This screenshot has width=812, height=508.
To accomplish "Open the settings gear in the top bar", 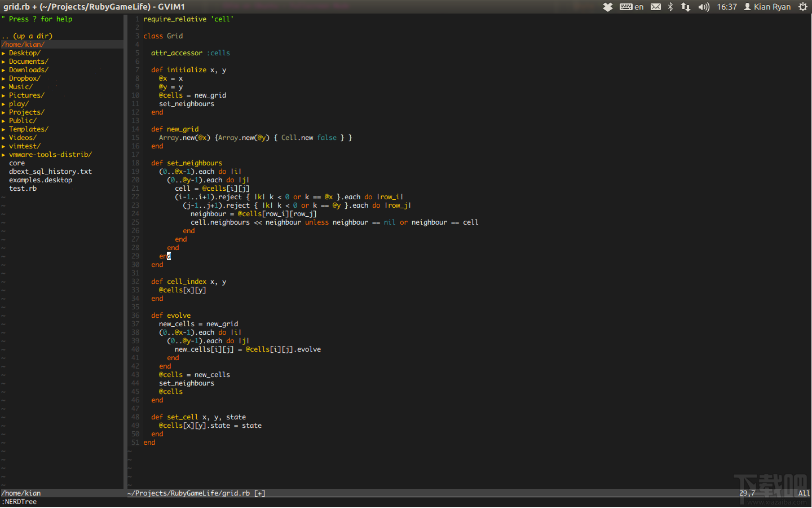I will click(x=804, y=7).
